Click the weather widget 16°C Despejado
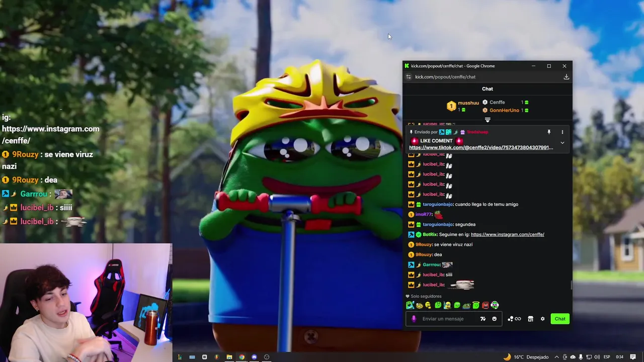 526,357
